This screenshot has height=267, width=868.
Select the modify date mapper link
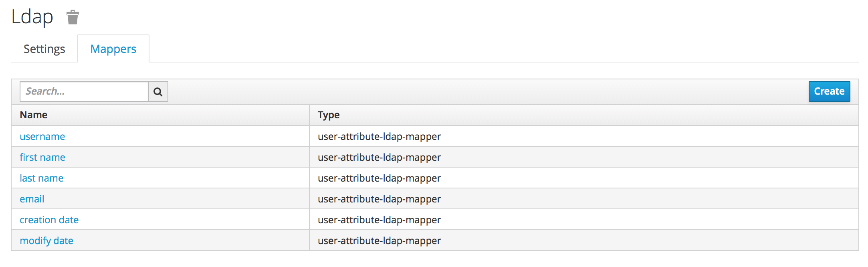[46, 241]
